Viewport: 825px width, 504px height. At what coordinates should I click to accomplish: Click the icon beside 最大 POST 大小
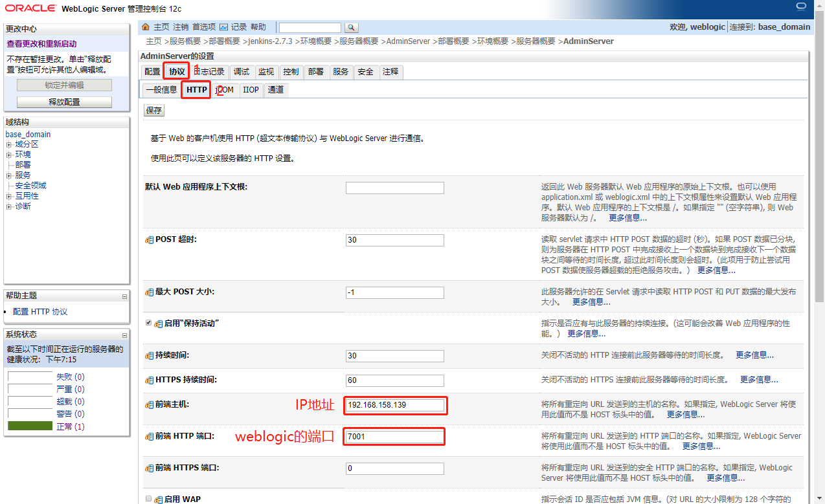click(149, 292)
